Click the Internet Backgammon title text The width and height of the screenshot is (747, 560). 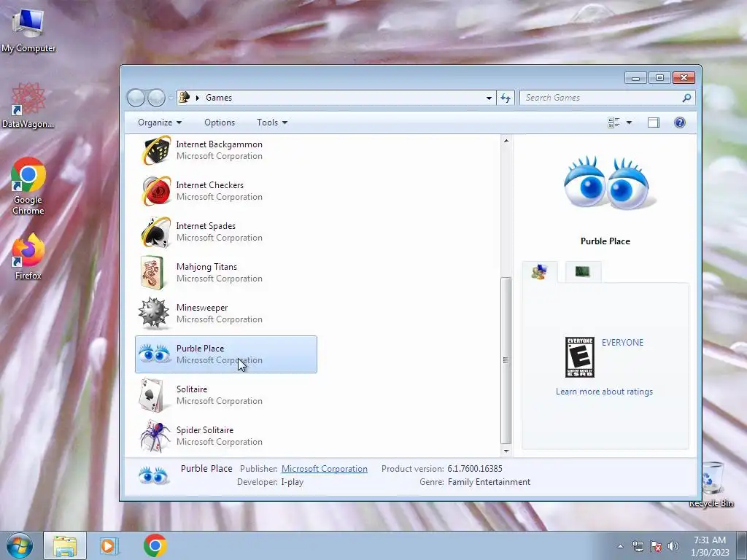tap(219, 144)
